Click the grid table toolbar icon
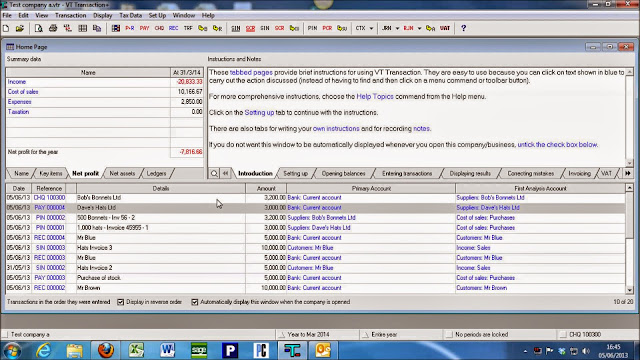Image resolution: width=640 pixels, height=360 pixels. tap(82, 28)
